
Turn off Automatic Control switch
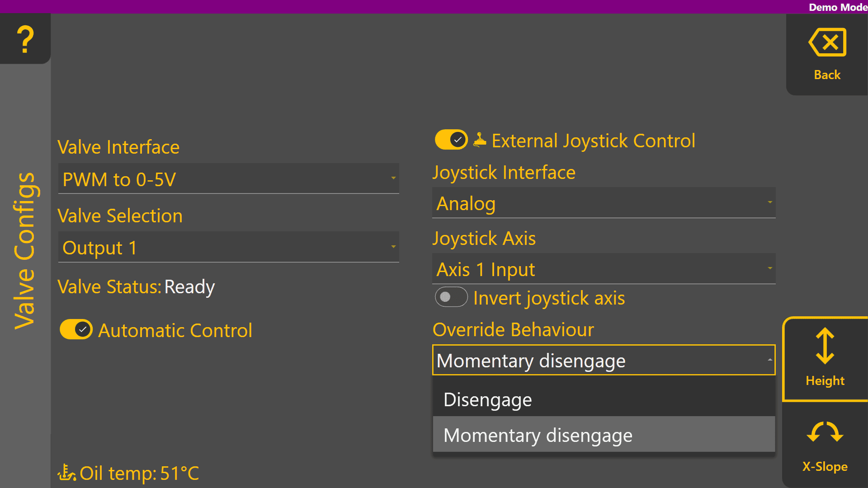click(x=76, y=330)
